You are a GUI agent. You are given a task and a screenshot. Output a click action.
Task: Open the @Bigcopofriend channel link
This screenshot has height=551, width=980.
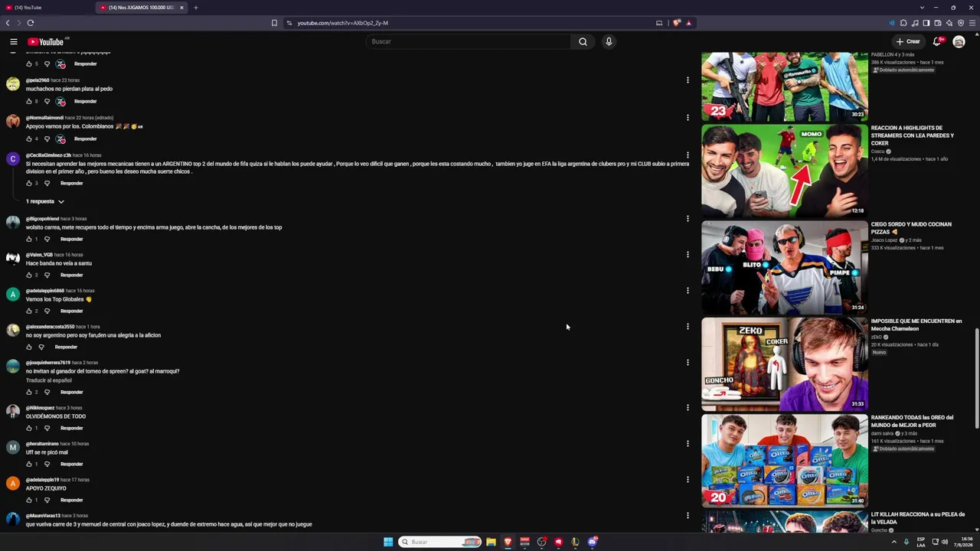point(42,219)
